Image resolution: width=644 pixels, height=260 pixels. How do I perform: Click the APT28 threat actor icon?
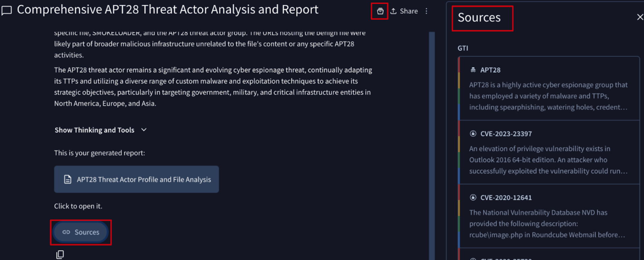pos(473,70)
